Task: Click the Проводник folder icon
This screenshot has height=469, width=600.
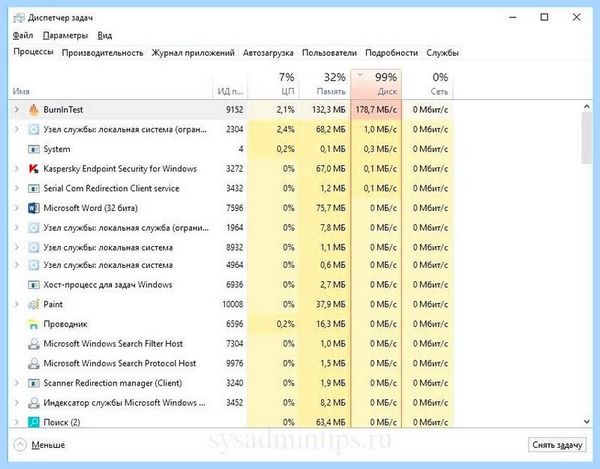Action: [x=34, y=324]
